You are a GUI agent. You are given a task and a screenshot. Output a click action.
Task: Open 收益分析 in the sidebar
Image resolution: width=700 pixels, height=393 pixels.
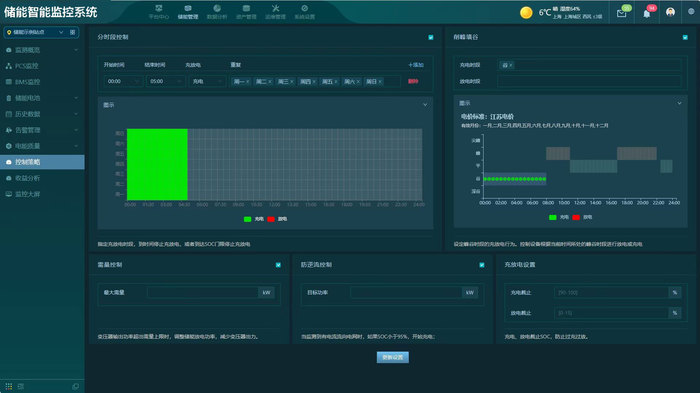(42, 178)
